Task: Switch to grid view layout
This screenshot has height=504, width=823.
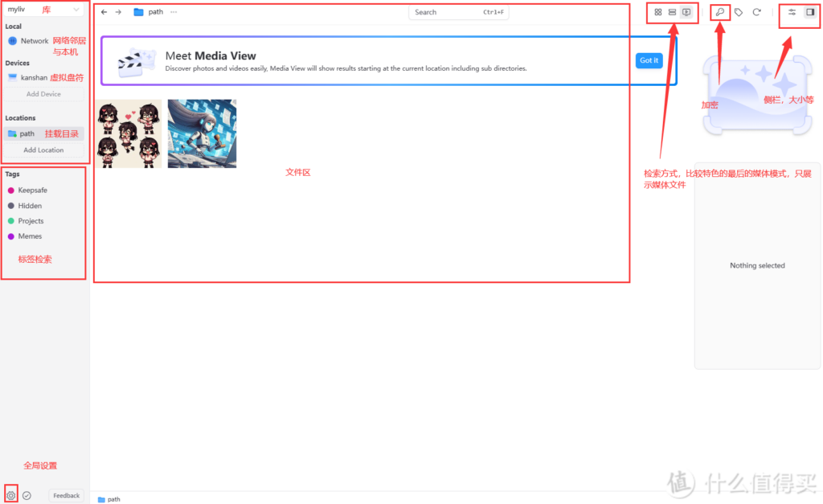Action: [658, 12]
